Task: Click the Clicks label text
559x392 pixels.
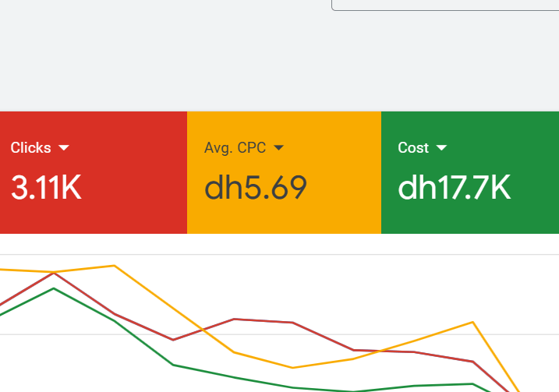Action: 30,148
